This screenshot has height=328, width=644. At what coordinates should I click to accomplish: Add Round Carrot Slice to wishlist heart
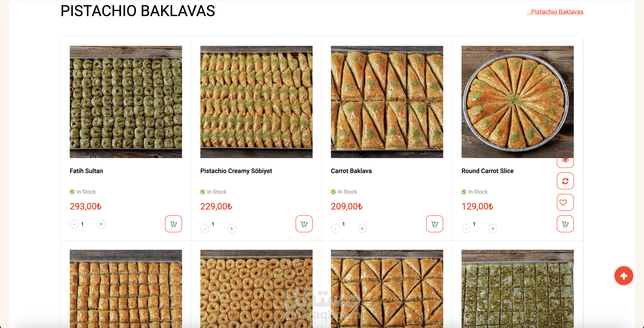click(565, 202)
